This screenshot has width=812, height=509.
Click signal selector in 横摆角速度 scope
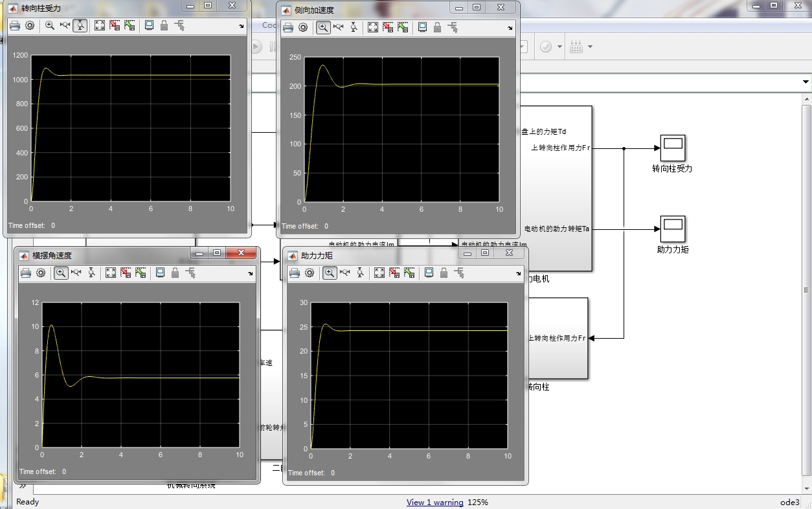[190, 273]
